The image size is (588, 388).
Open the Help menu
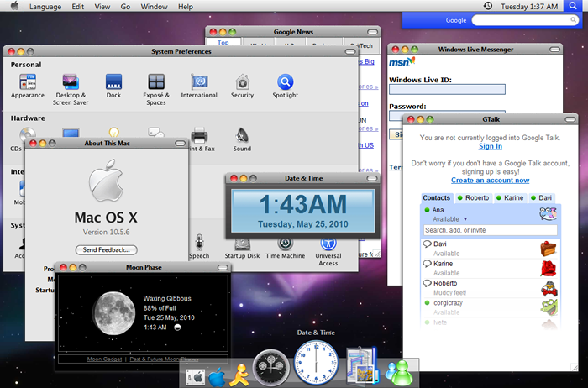coord(186,7)
